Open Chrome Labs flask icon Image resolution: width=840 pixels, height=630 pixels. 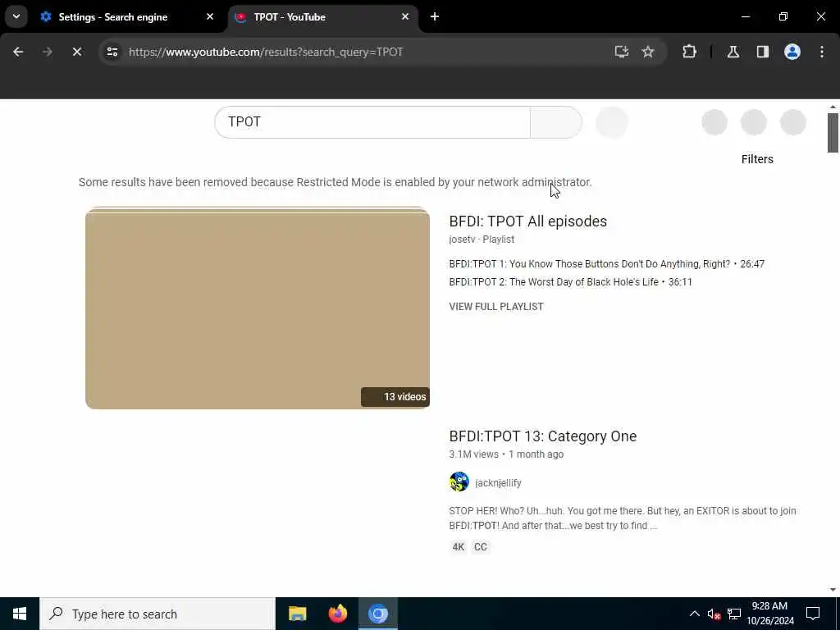tap(733, 52)
